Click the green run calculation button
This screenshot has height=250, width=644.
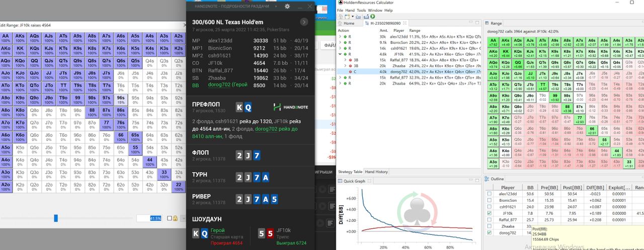click(x=372, y=17)
